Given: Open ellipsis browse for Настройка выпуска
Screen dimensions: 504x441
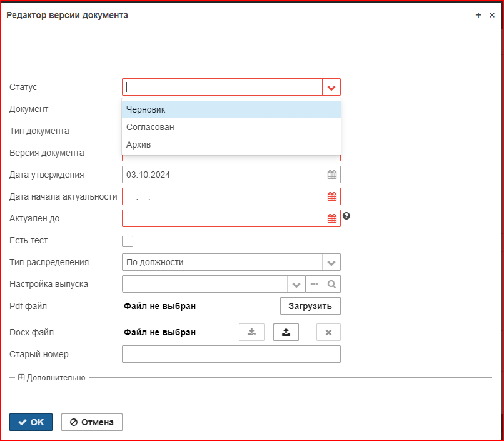Looking at the screenshot, I should pos(314,284).
